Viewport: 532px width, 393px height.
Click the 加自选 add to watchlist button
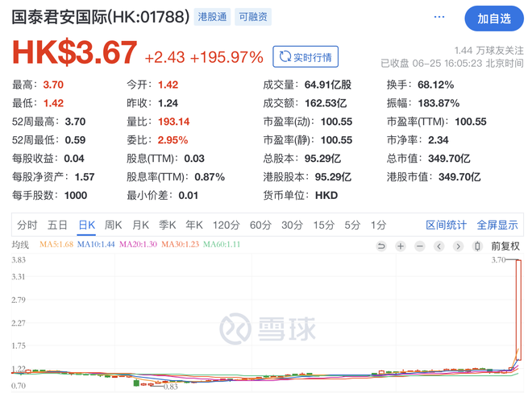click(493, 19)
